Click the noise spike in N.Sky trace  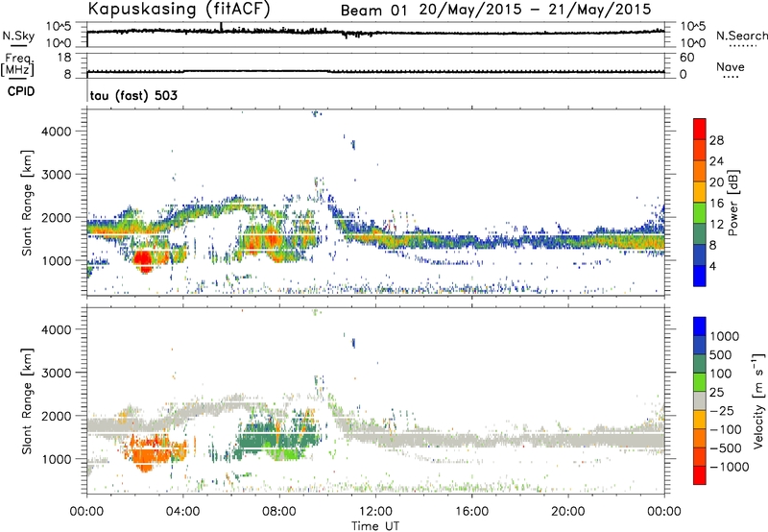coord(222,27)
